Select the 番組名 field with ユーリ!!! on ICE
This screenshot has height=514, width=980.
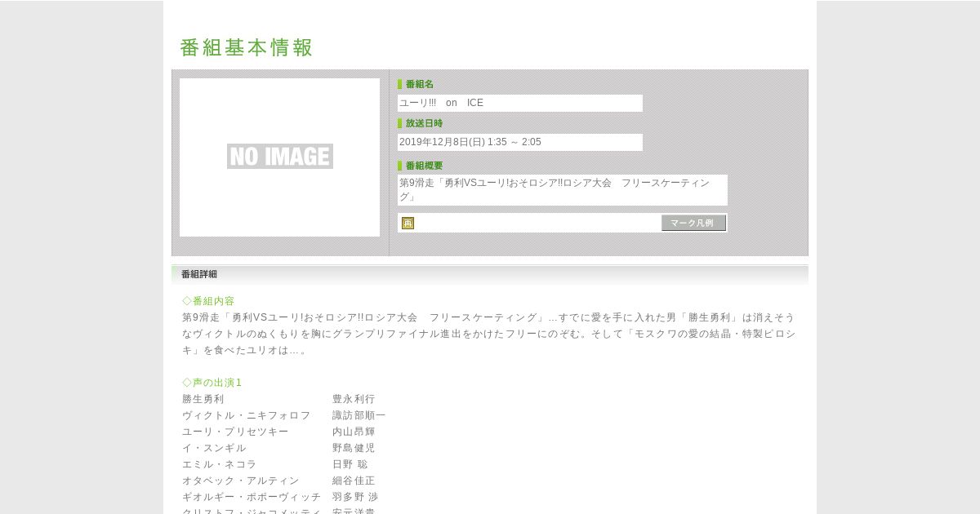tap(520, 103)
